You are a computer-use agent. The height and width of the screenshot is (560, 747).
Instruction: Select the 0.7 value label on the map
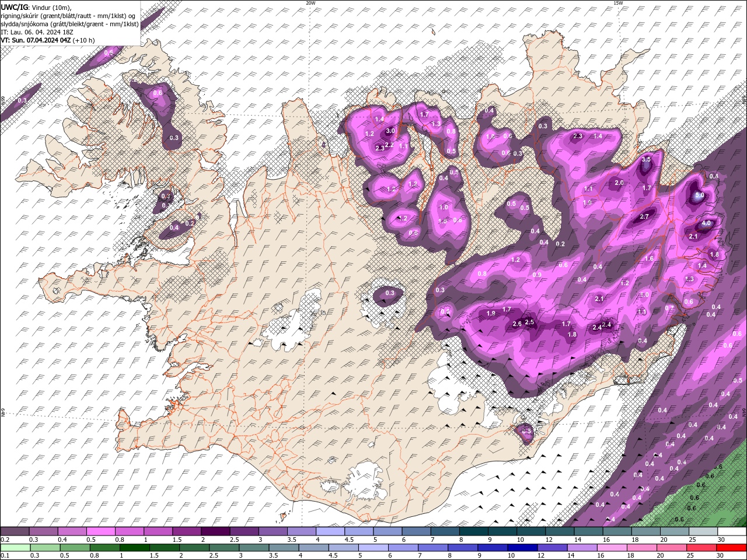pos(670,308)
